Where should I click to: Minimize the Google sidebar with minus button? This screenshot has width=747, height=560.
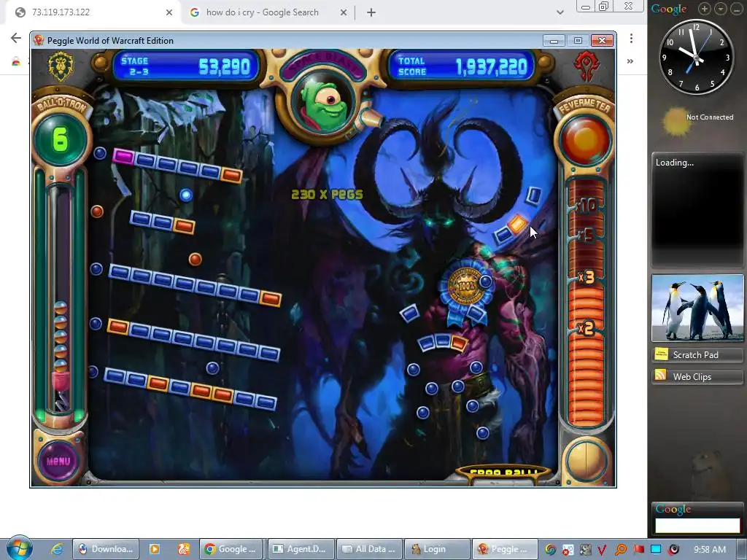(737, 9)
